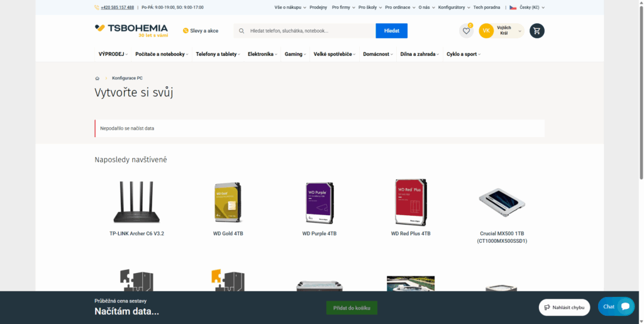Click the home breadcrumb icon
Image resolution: width=644 pixels, height=324 pixels.
click(97, 78)
